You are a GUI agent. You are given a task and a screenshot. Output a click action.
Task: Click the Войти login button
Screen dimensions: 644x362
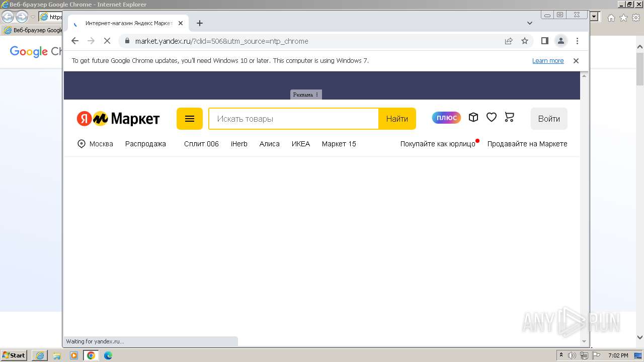tap(549, 119)
